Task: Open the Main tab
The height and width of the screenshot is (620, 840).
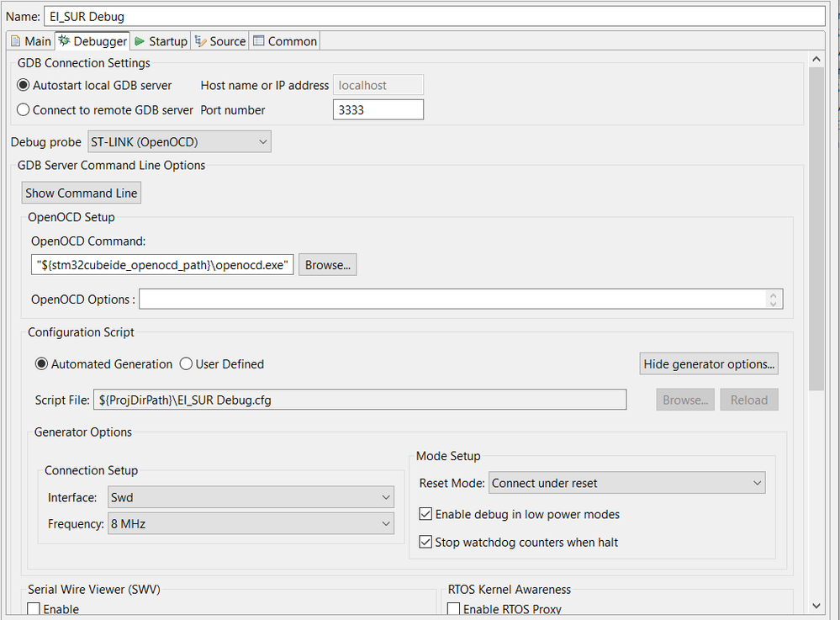Action: click(30, 41)
